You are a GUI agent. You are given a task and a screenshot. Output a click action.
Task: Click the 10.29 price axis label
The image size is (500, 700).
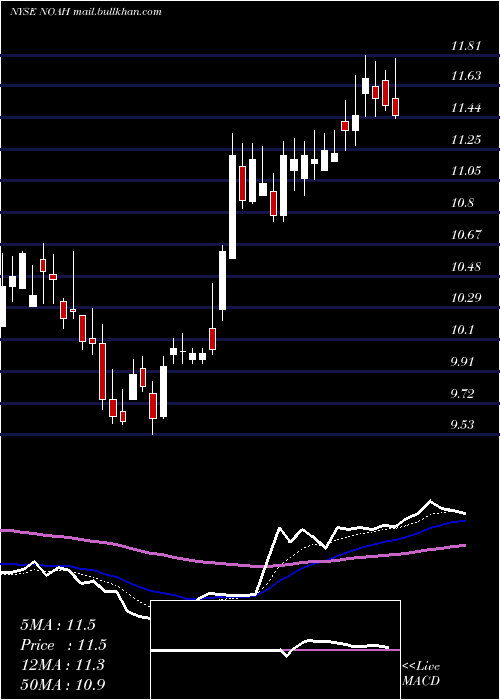466,298
